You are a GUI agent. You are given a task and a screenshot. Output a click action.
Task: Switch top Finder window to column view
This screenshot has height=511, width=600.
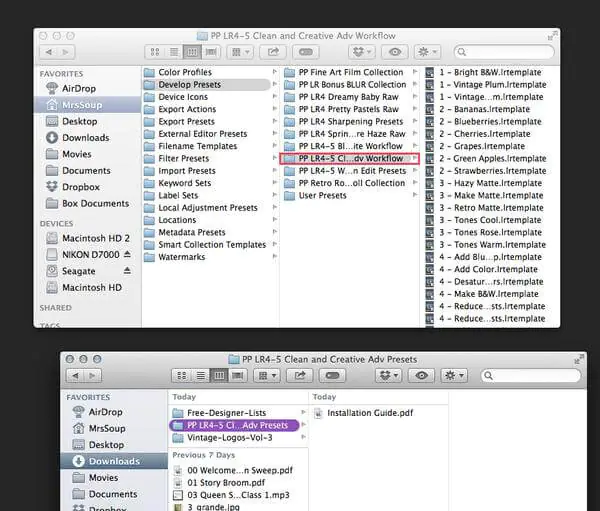coord(192,52)
